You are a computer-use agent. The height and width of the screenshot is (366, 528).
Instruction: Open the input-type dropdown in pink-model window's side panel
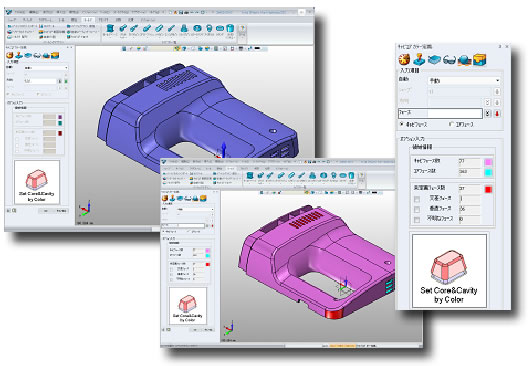coord(195,209)
